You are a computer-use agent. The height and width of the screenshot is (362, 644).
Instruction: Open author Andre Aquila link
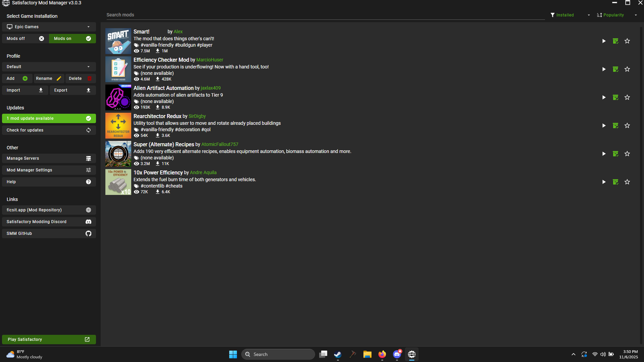[203, 172]
